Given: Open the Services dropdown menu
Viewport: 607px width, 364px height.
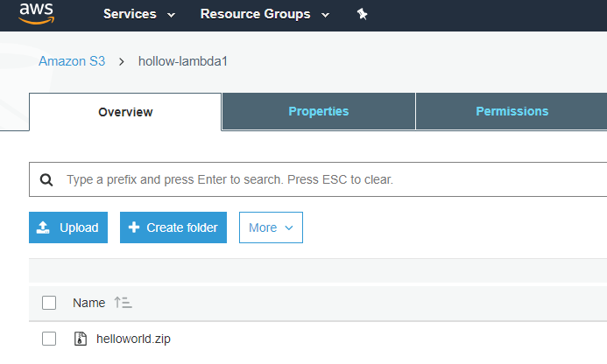Looking at the screenshot, I should coord(138,15).
